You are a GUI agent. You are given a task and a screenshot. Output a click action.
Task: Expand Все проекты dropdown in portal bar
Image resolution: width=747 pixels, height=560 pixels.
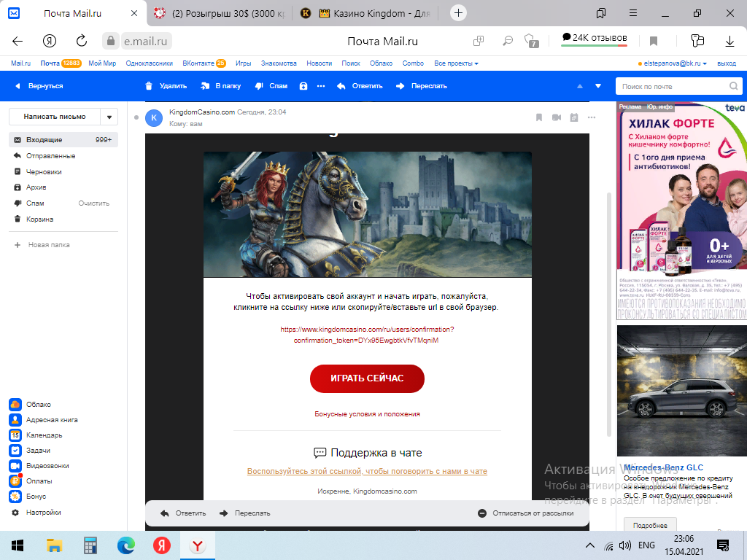click(x=456, y=63)
